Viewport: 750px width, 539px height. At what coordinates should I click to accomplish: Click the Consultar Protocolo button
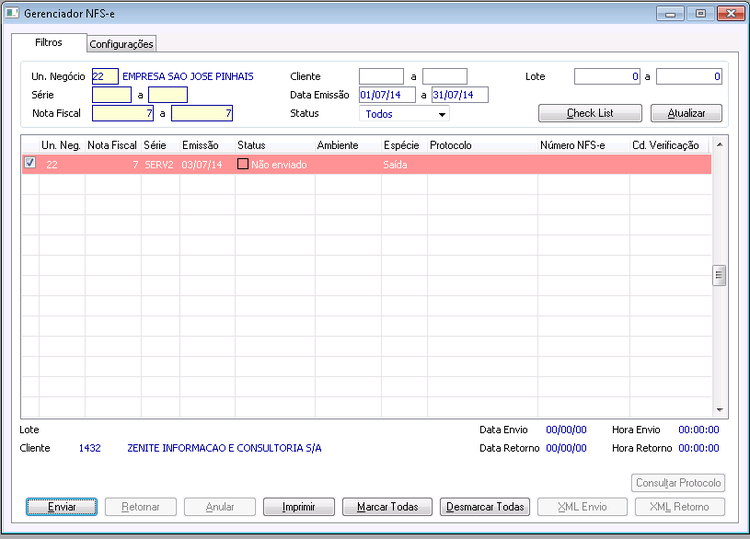click(x=678, y=483)
